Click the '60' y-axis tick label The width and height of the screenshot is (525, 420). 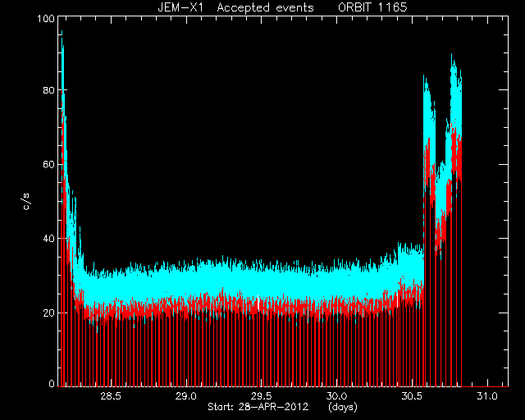pos(48,164)
